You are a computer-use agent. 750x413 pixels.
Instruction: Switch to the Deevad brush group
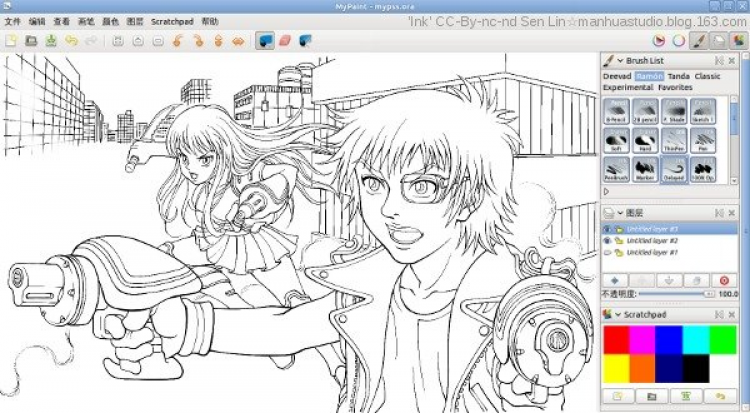click(x=617, y=76)
